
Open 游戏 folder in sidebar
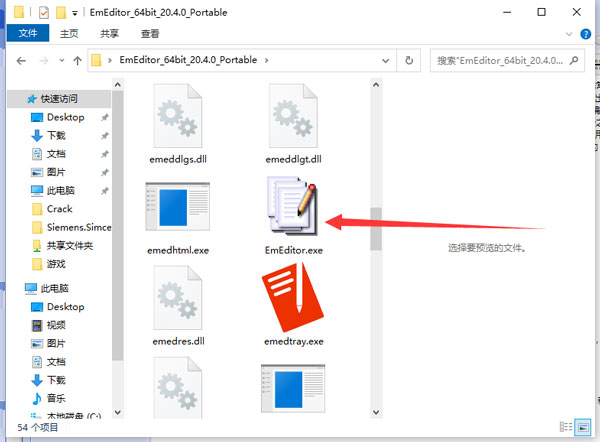[56, 264]
